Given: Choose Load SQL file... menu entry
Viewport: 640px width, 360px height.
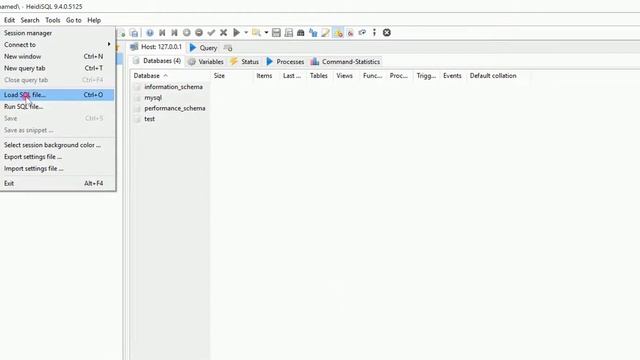Looking at the screenshot, I should coord(57,95).
